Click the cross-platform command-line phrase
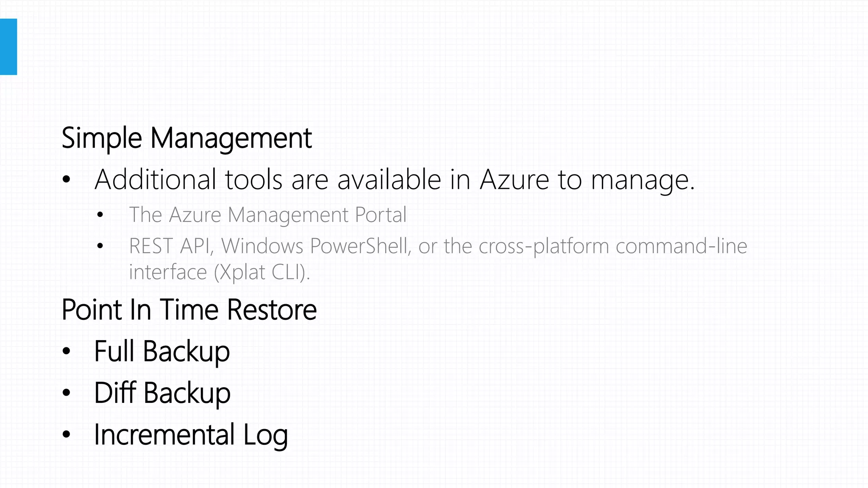868x488 pixels. click(x=613, y=246)
